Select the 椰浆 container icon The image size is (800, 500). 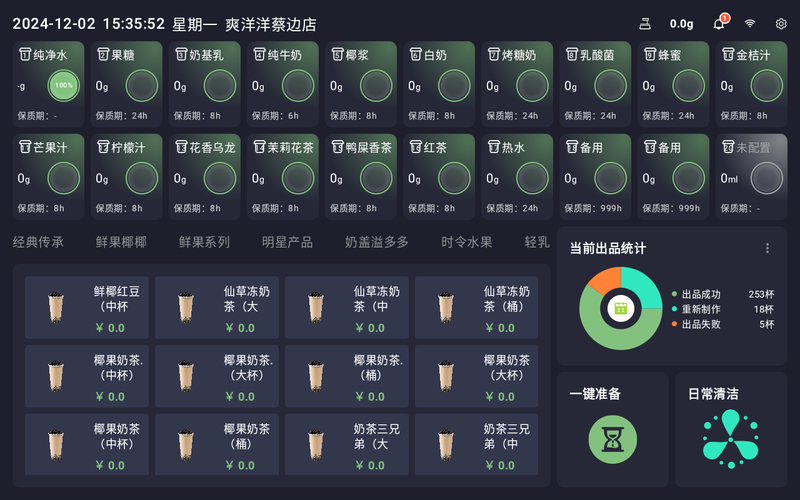(x=337, y=54)
